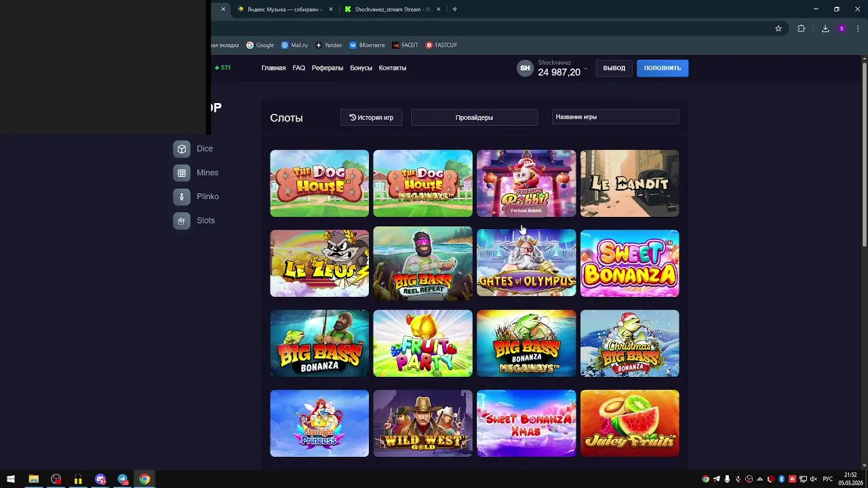Open the FASTCUP bookmark
This screenshot has height=488, width=868.
[441, 45]
